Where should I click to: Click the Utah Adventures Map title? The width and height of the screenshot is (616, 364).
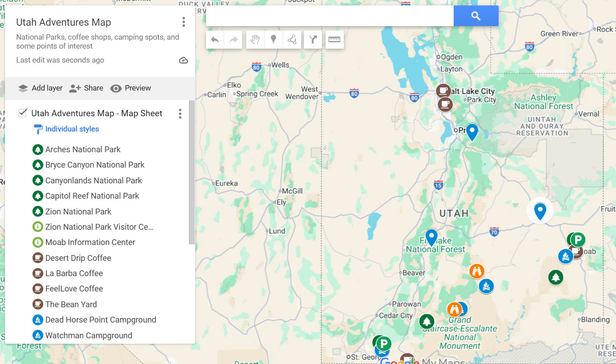tap(64, 22)
